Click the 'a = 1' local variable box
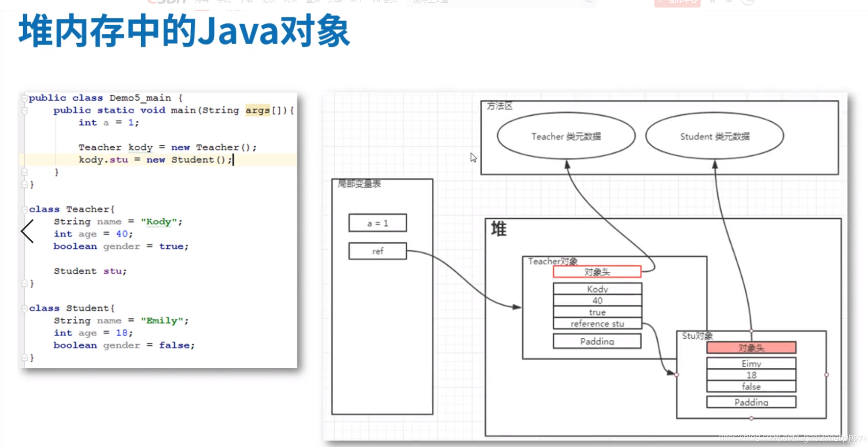The image size is (868, 447). coord(378,223)
